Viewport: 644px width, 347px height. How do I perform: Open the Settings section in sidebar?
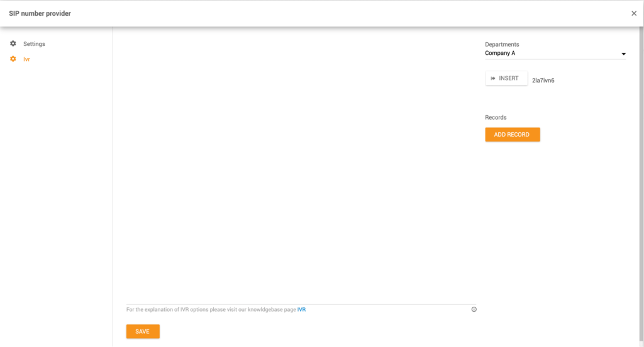[x=34, y=44]
